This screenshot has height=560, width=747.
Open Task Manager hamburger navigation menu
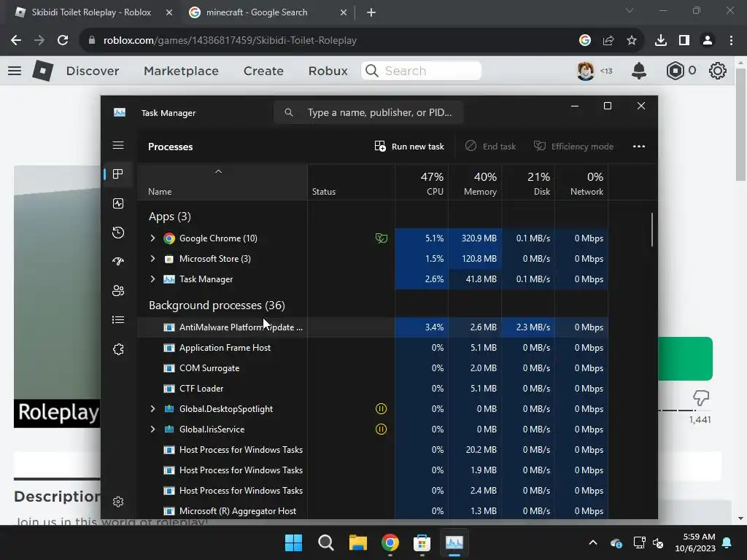[x=118, y=145]
